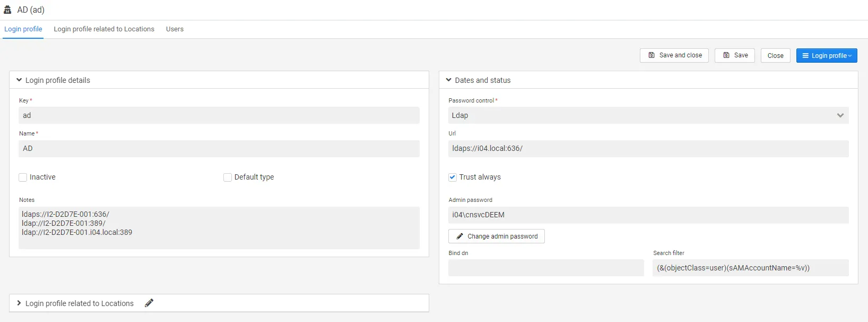Viewport: 868px width, 322px height.
Task: Click the Close button
Action: [x=776, y=56]
